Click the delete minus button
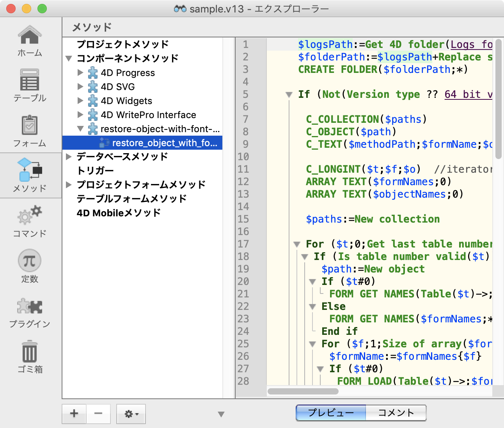504x428 pixels. point(98,414)
